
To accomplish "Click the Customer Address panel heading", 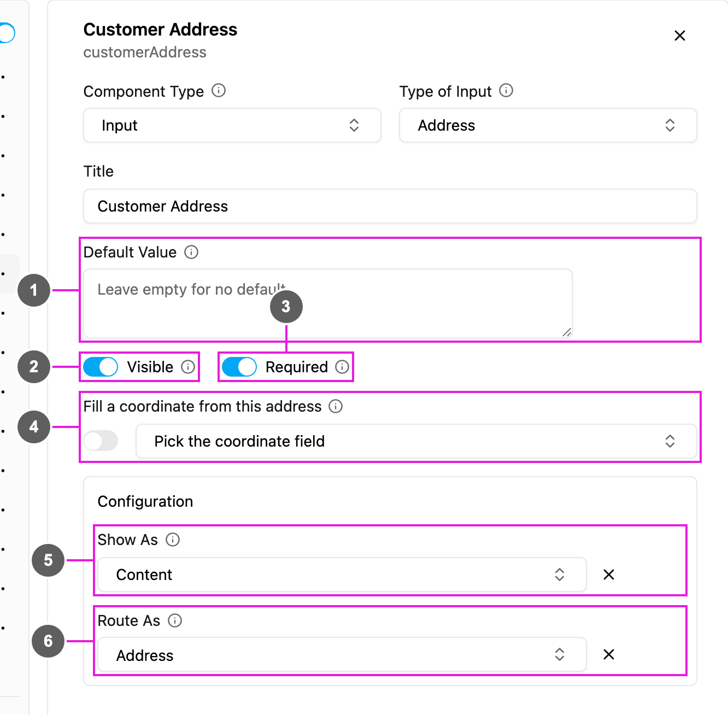I will (x=160, y=30).
